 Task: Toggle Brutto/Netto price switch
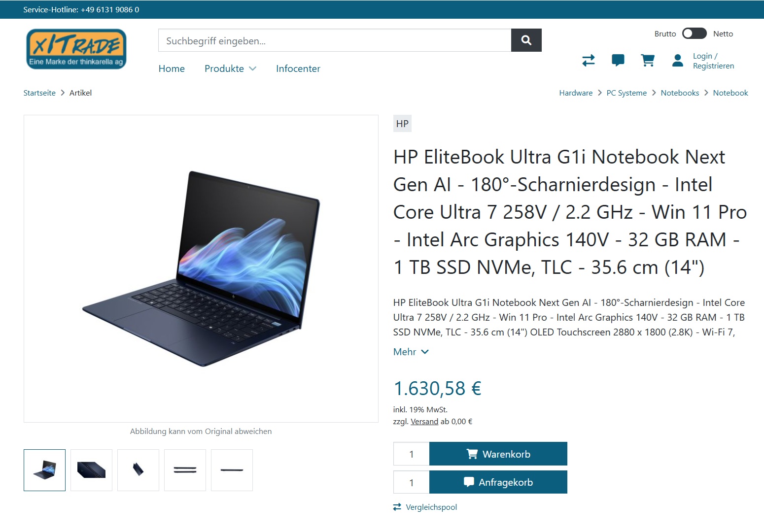[694, 33]
